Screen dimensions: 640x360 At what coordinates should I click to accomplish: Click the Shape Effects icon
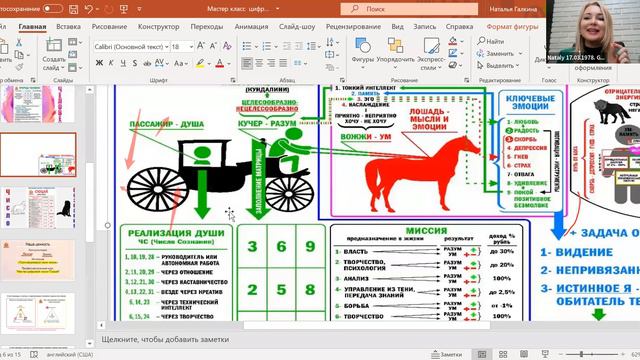453,65
